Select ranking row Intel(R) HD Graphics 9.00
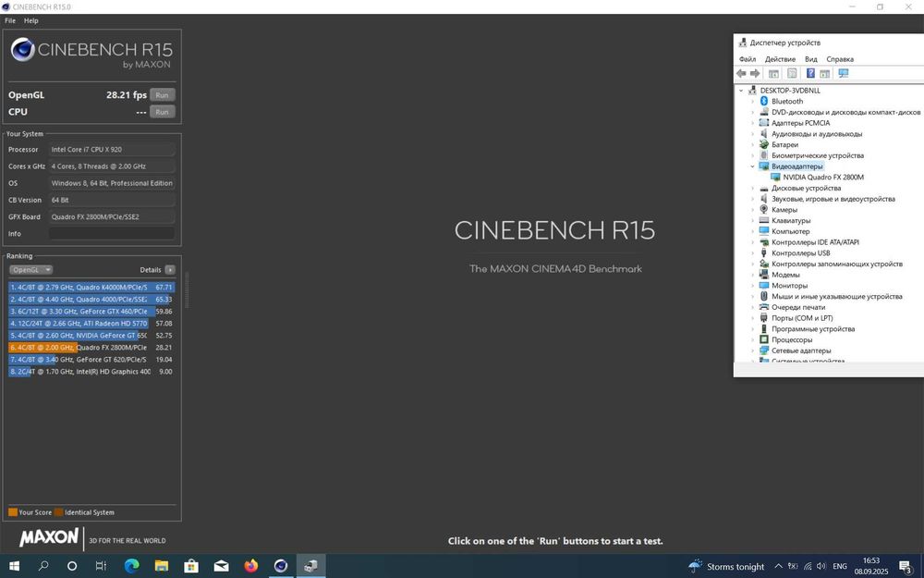The width and height of the screenshot is (924, 578). (91, 372)
